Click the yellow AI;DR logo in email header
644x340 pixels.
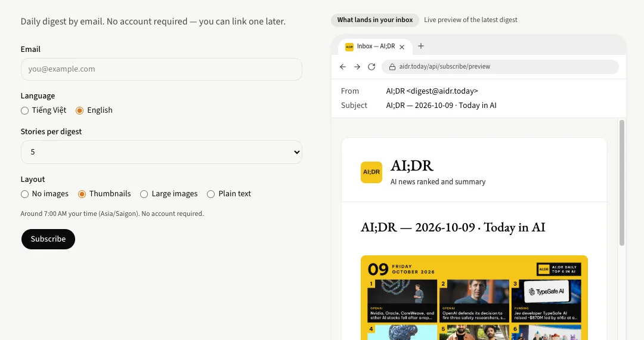click(x=371, y=172)
